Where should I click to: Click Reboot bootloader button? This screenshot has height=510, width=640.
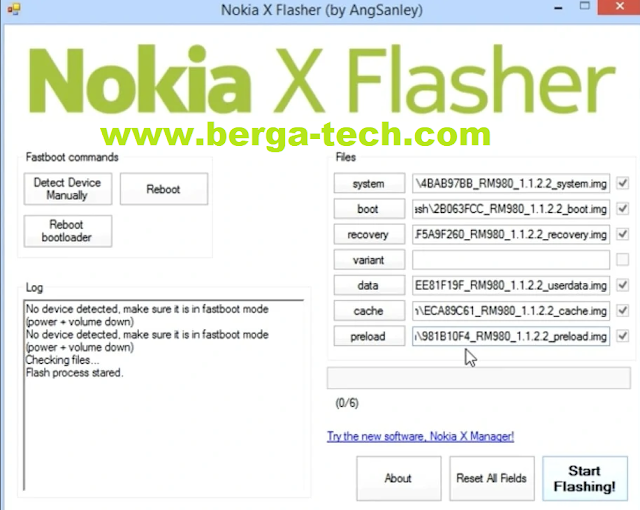[x=68, y=231]
